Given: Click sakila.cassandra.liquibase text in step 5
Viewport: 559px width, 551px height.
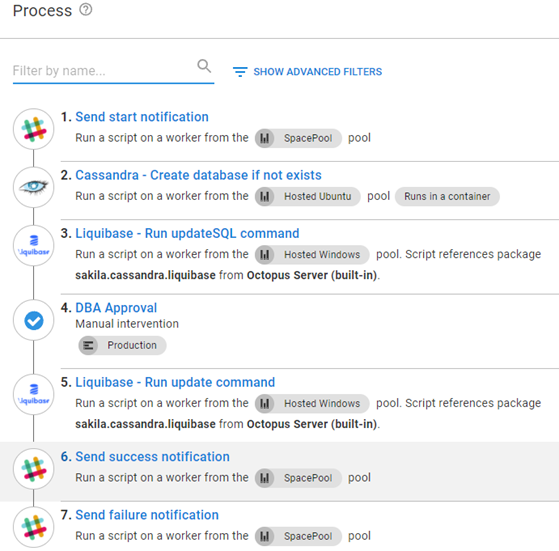Looking at the screenshot, I should (x=145, y=424).
